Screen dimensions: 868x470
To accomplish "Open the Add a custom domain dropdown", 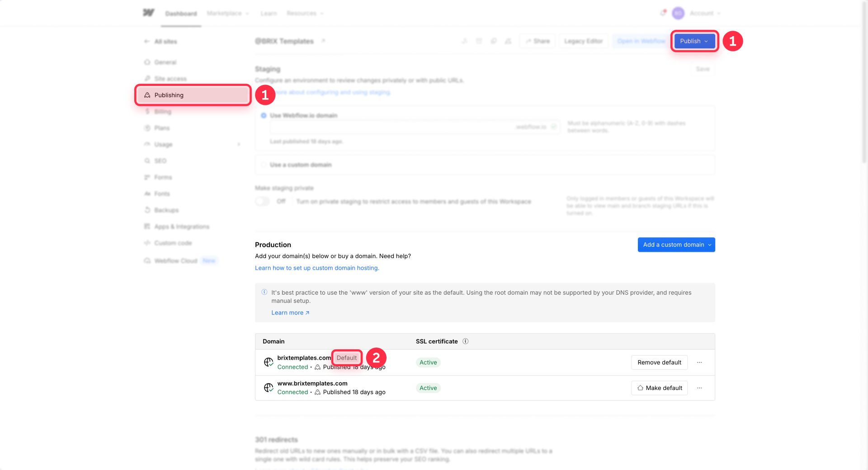I will coord(676,245).
